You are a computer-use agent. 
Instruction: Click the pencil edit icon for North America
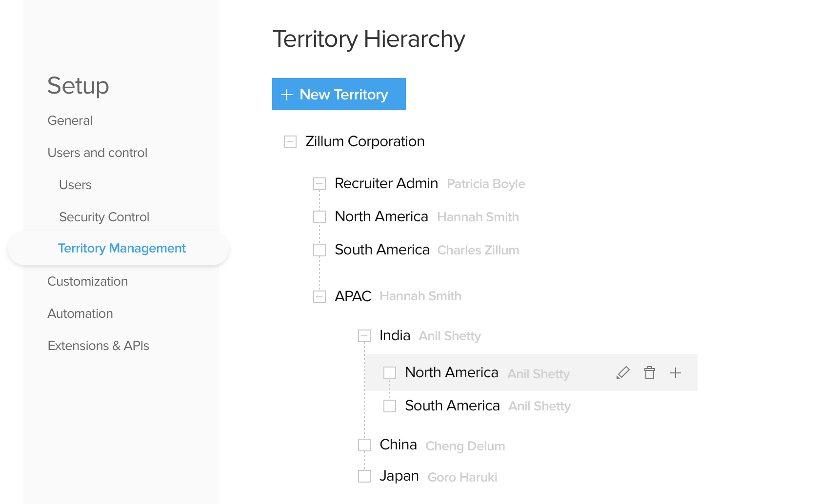[x=623, y=373]
